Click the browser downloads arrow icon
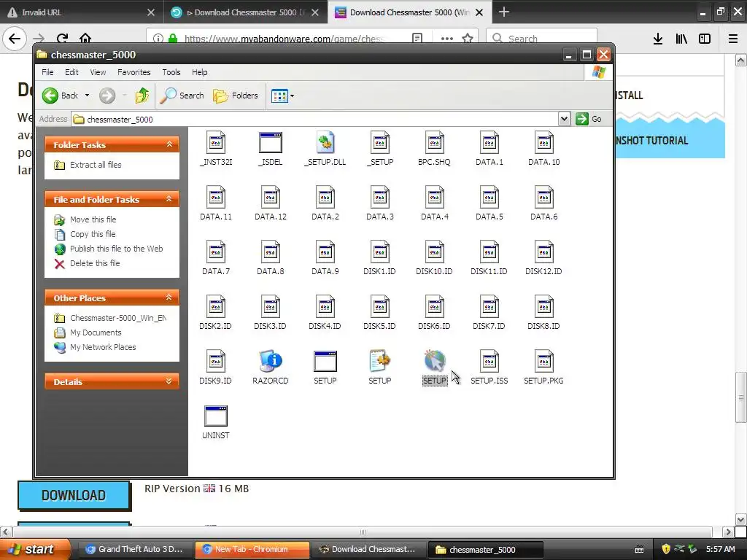This screenshot has height=560, width=747. pos(658,39)
